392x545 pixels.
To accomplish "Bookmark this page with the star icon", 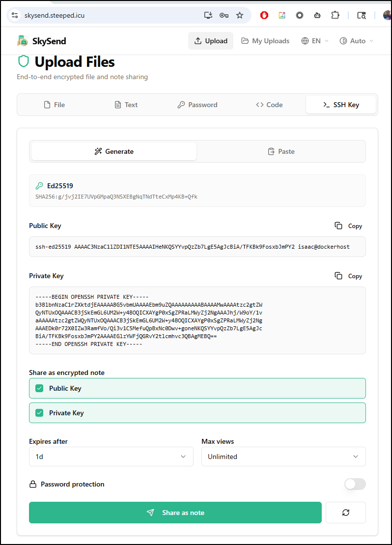I will (x=240, y=15).
